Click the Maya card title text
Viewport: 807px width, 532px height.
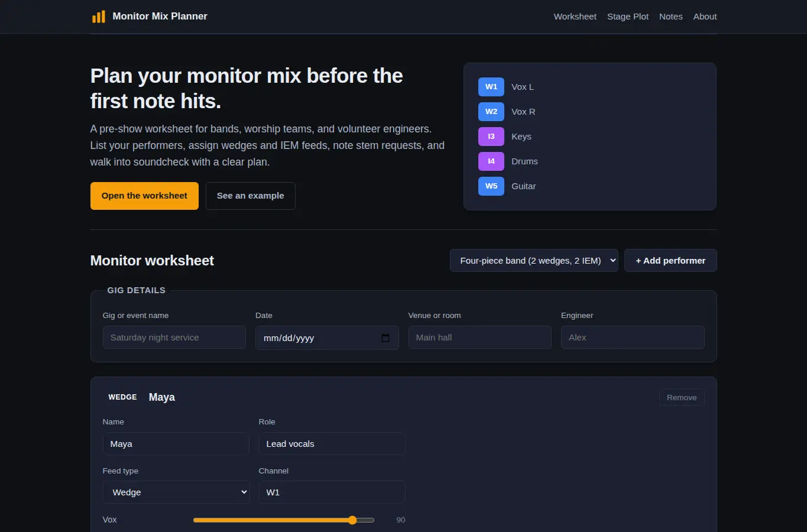tap(162, 397)
